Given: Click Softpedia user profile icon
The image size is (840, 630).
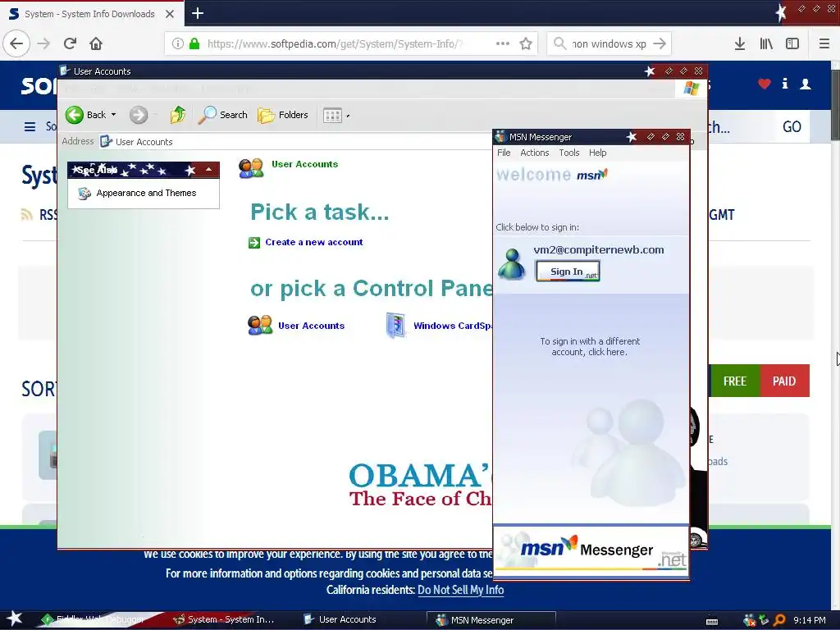Looking at the screenshot, I should tap(806, 84).
